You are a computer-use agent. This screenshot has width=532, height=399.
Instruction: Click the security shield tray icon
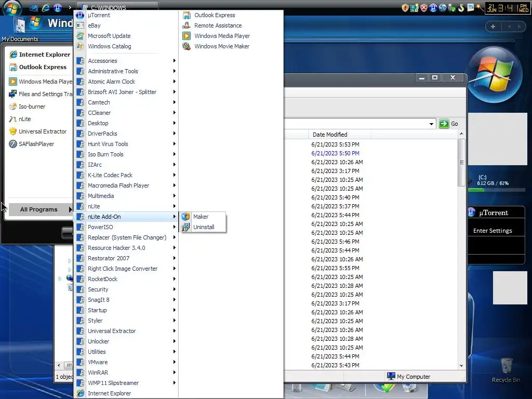point(405,8)
